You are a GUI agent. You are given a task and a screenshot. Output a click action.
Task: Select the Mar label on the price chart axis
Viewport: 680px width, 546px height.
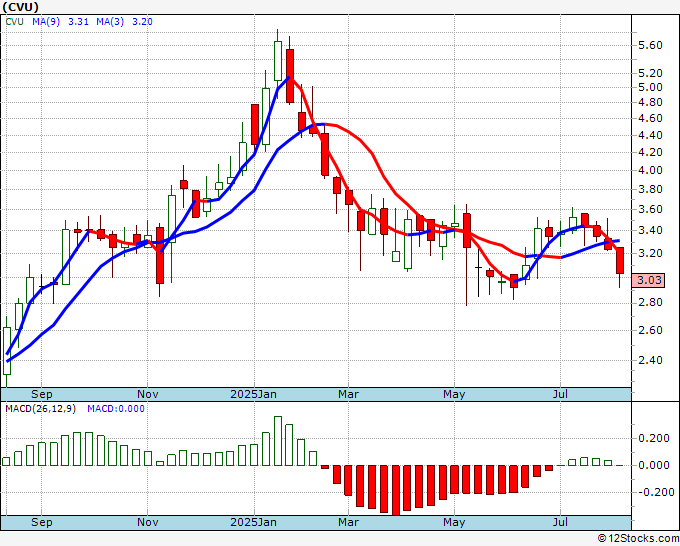(x=349, y=395)
